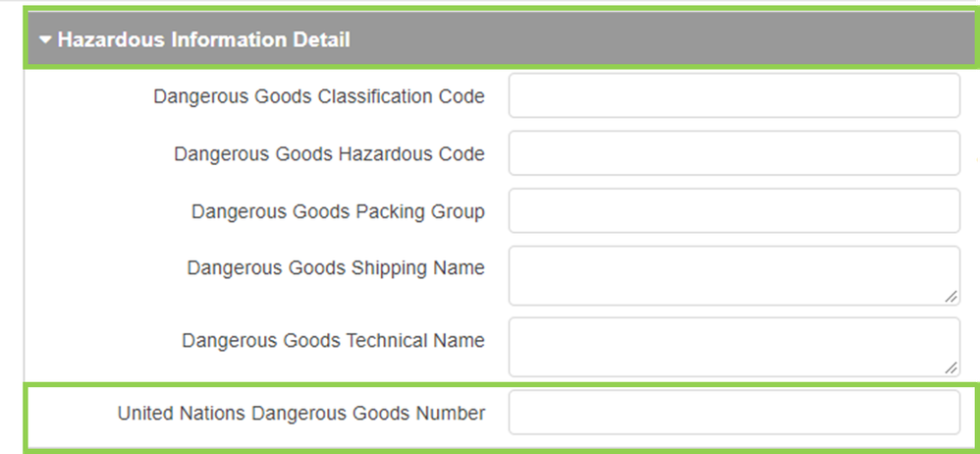Click the Hazardous Information Detail header title

[203, 40]
